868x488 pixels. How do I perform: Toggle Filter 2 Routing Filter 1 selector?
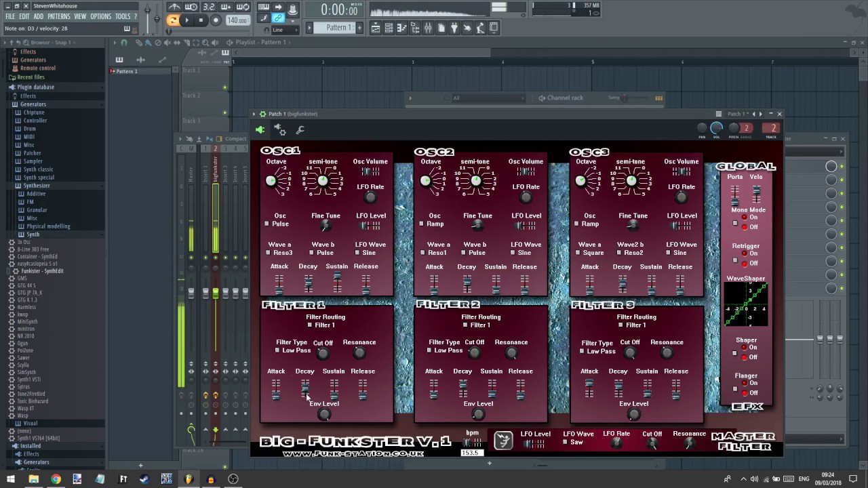pyautogui.click(x=466, y=325)
